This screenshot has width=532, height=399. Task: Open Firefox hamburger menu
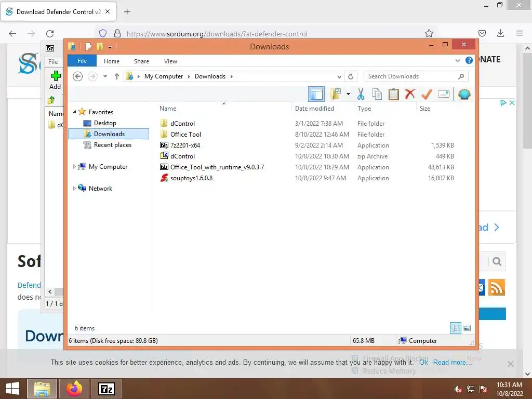coord(520,33)
